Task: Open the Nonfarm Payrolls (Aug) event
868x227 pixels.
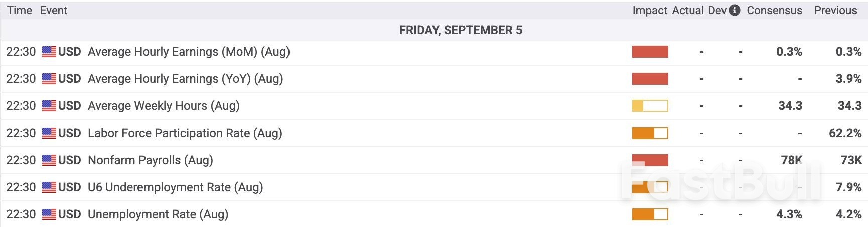Action: [150, 160]
